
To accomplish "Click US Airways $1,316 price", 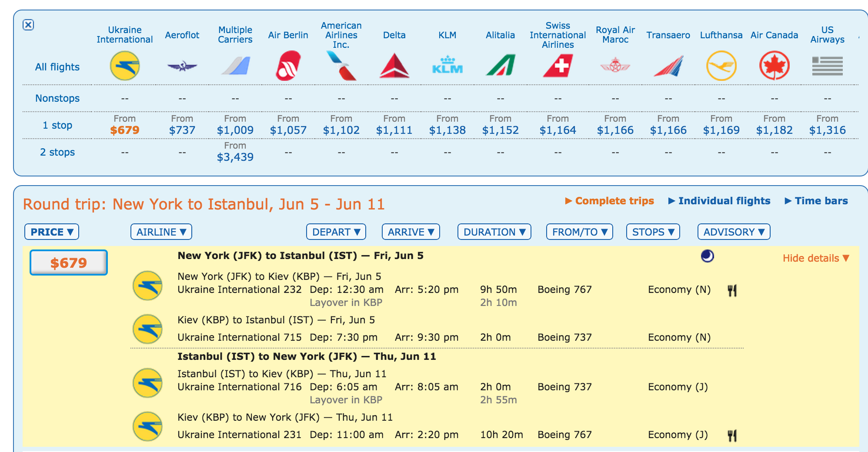I will point(828,130).
